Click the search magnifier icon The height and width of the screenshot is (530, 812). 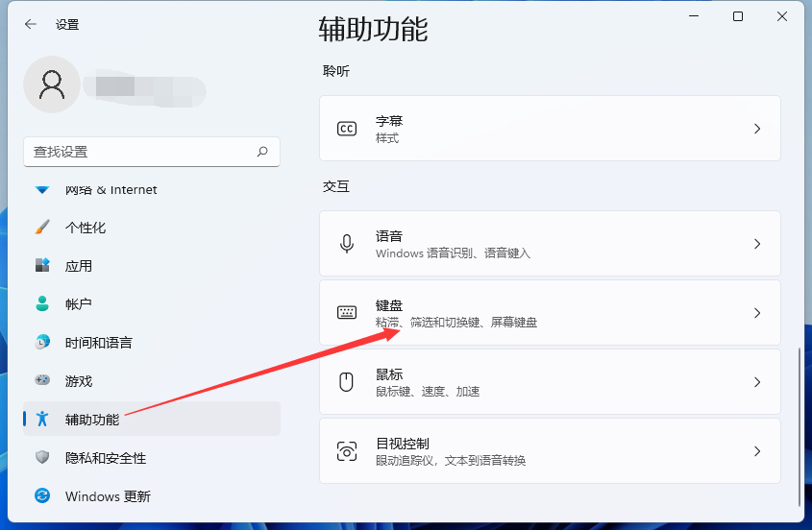262,152
